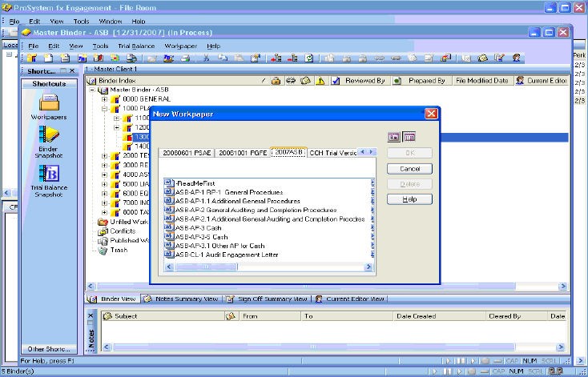The width and height of the screenshot is (588, 377).
Task: Select ASB-CL-1 Audit Engagement Letter template
Action: tap(228, 255)
